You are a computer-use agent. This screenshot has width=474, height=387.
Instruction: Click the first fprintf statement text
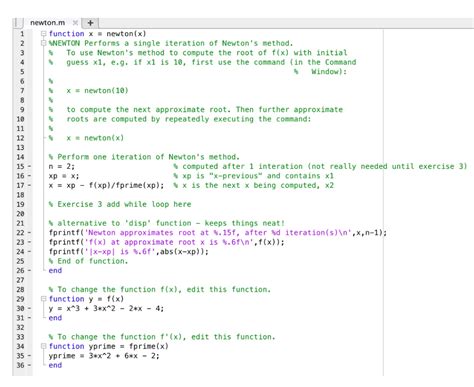[x=217, y=233]
